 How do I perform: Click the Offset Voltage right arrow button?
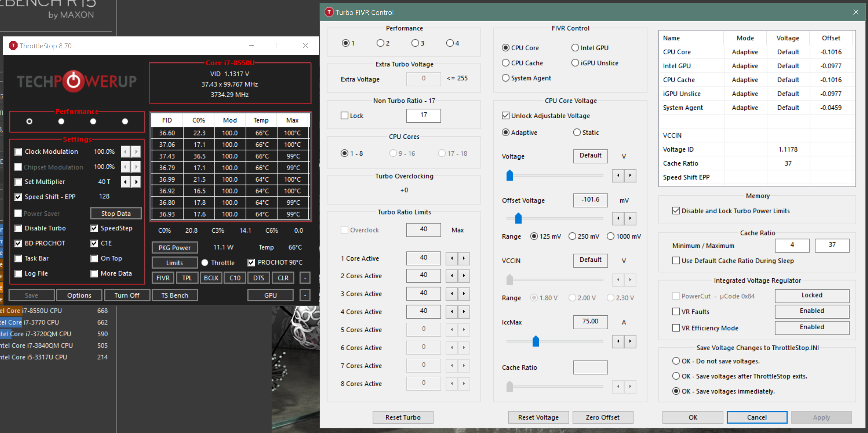[630, 218]
